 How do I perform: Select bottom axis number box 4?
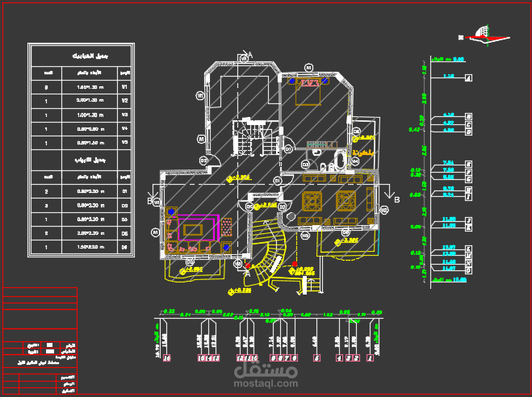coord(339,358)
